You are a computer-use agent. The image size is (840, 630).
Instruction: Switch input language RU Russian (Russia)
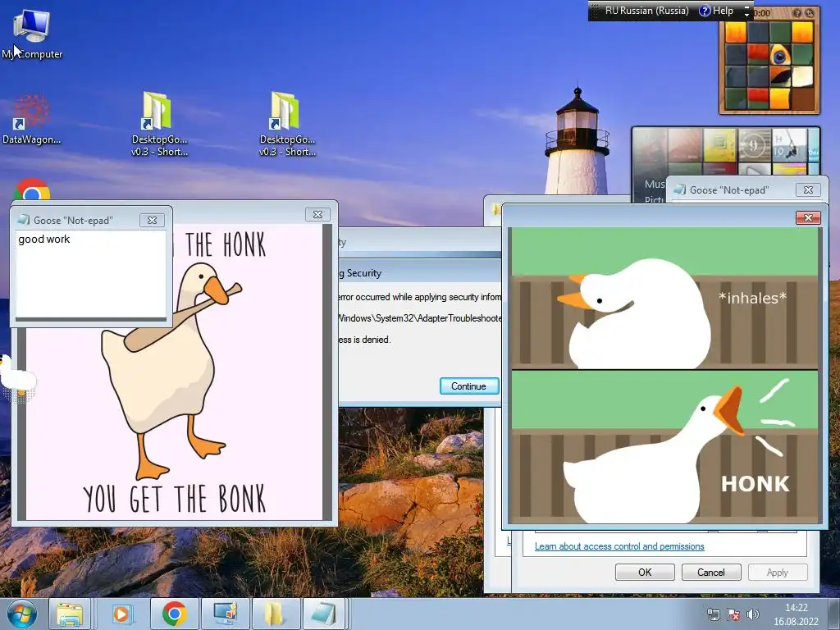click(x=646, y=11)
